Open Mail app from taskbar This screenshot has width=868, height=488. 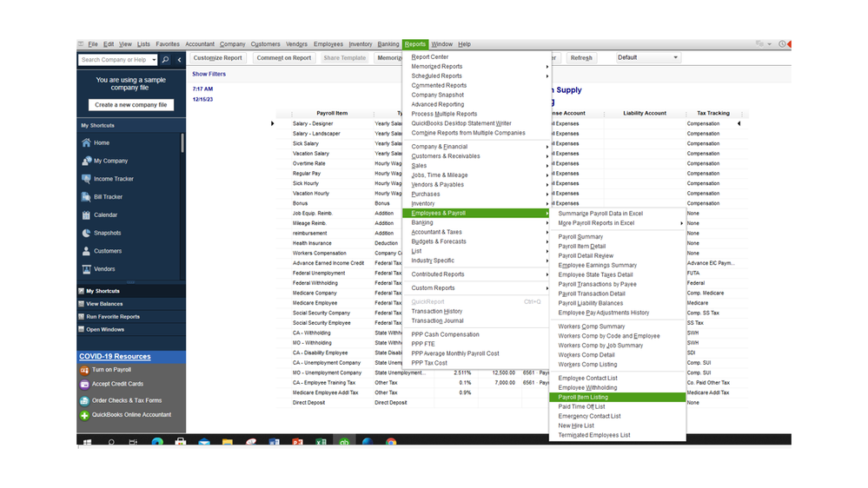pyautogui.click(x=204, y=442)
